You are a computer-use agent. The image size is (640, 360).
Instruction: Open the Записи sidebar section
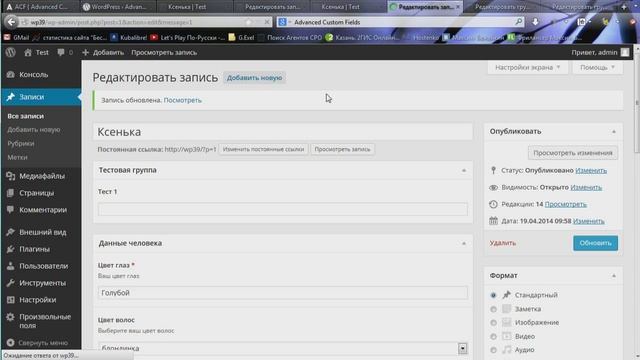(41, 97)
